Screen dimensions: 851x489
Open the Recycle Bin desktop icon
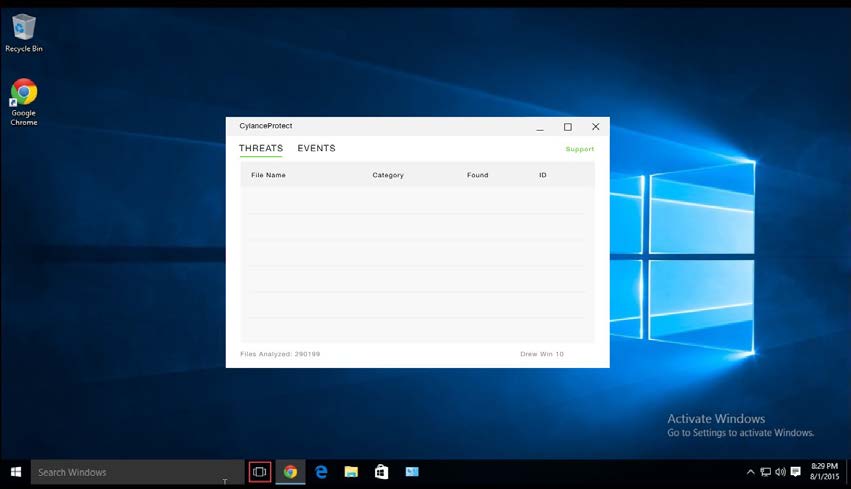(x=23, y=33)
